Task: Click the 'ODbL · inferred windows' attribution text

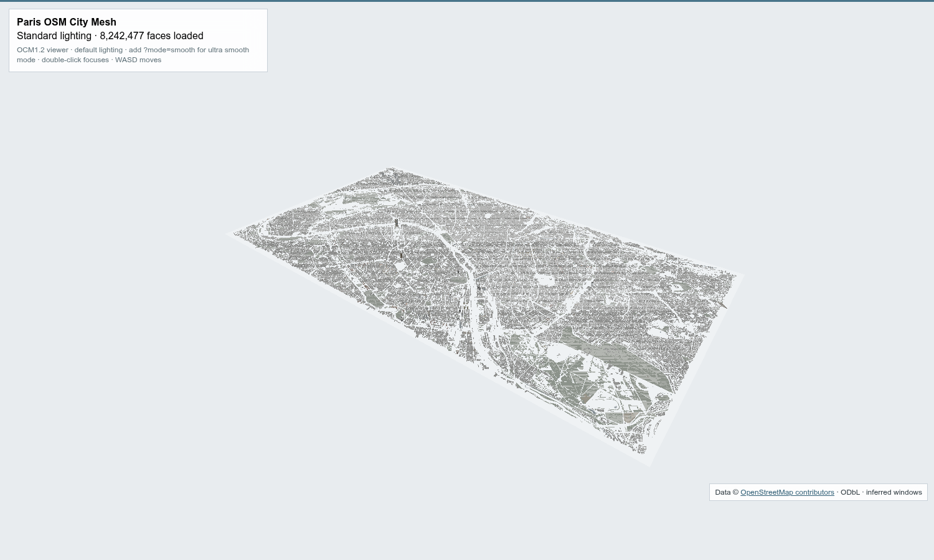Action: [x=881, y=492]
